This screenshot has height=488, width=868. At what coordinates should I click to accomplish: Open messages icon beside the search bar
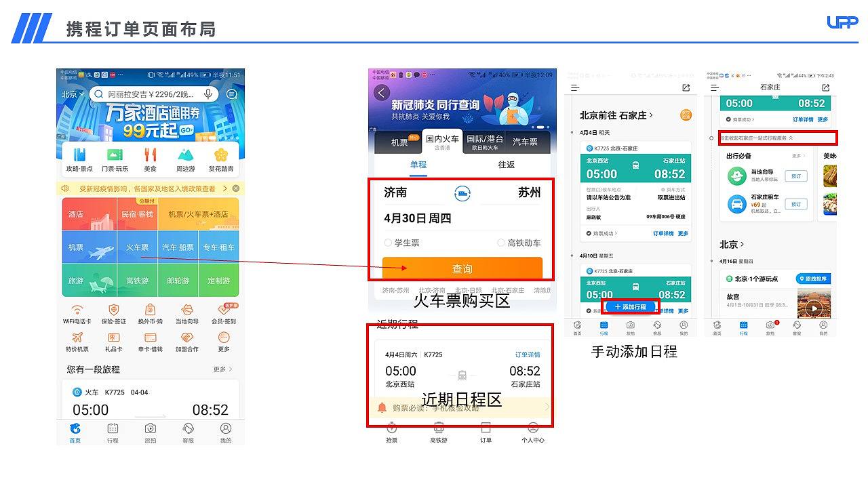click(x=232, y=94)
